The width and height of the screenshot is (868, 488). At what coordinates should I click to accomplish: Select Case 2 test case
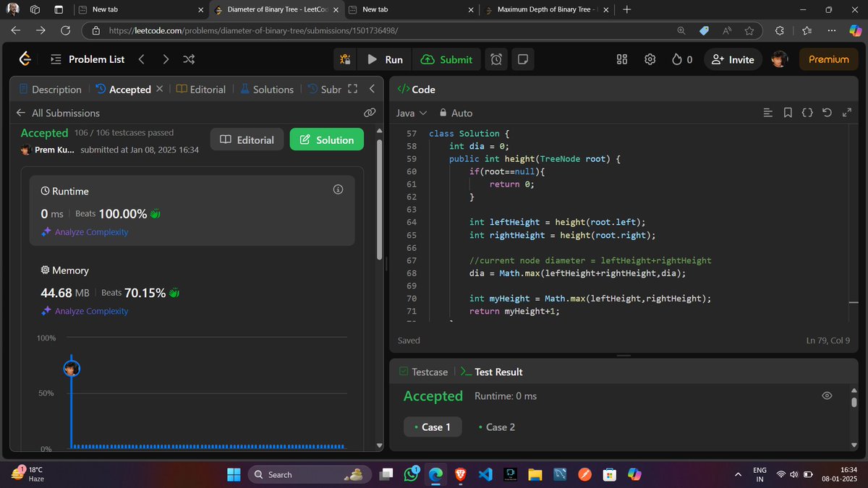click(496, 427)
